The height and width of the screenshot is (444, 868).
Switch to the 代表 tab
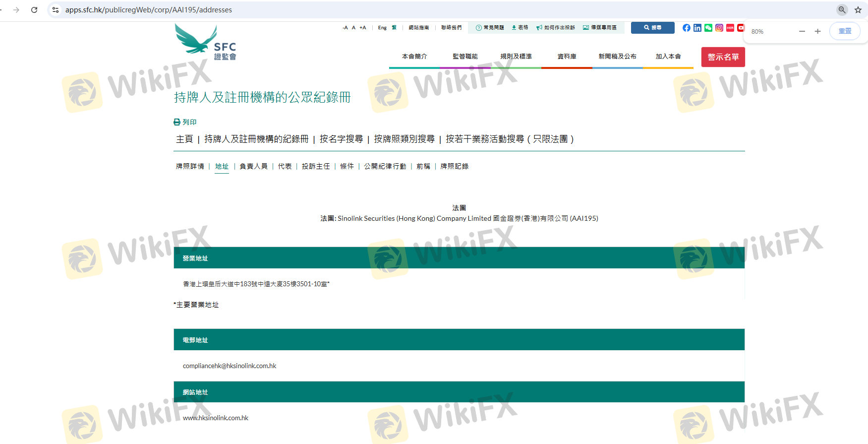tap(285, 167)
